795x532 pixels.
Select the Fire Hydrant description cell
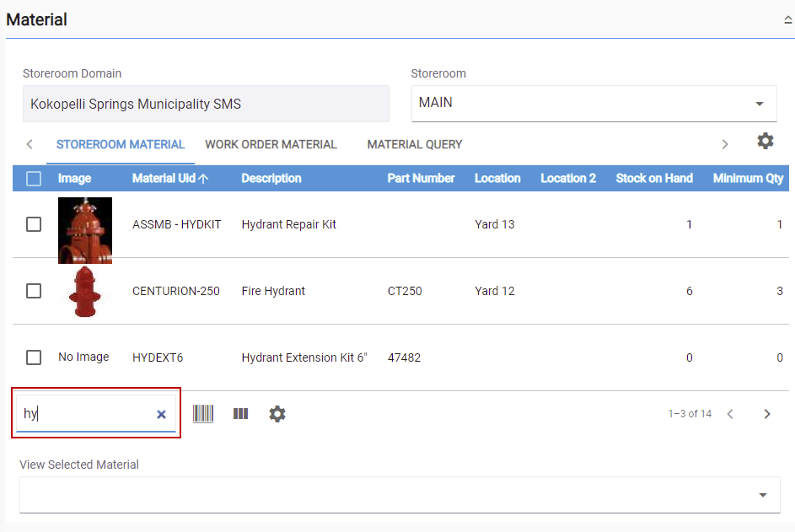tap(273, 291)
